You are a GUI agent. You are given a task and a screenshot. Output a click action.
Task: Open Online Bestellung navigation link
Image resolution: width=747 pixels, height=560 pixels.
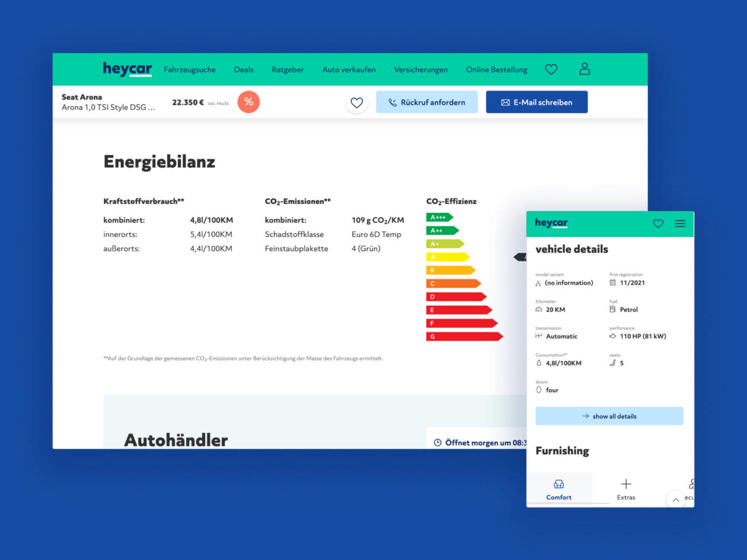497,69
